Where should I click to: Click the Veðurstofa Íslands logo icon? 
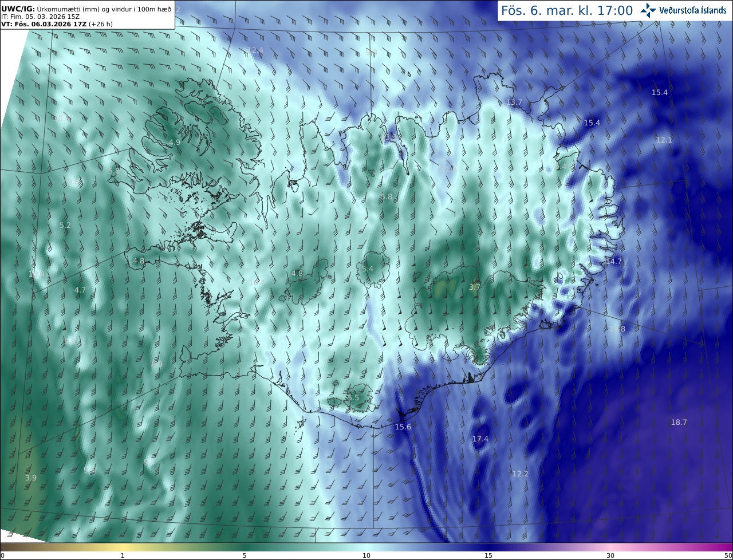649,10
